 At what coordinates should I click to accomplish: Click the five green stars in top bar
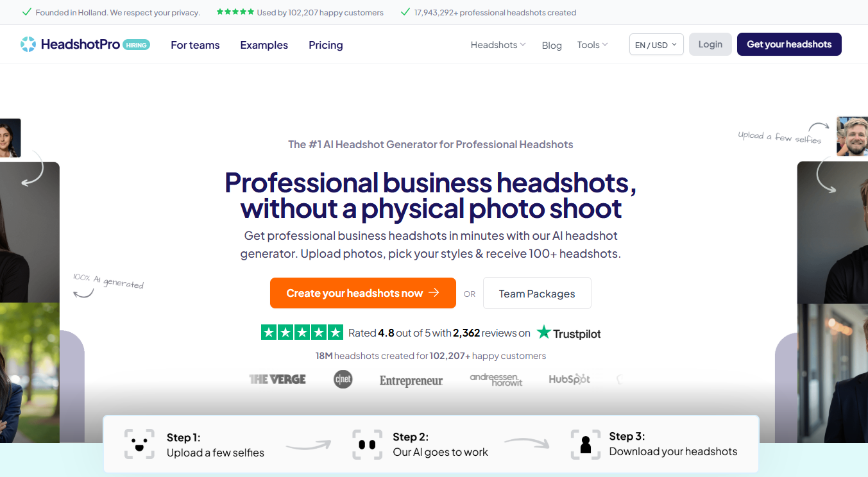pos(235,12)
